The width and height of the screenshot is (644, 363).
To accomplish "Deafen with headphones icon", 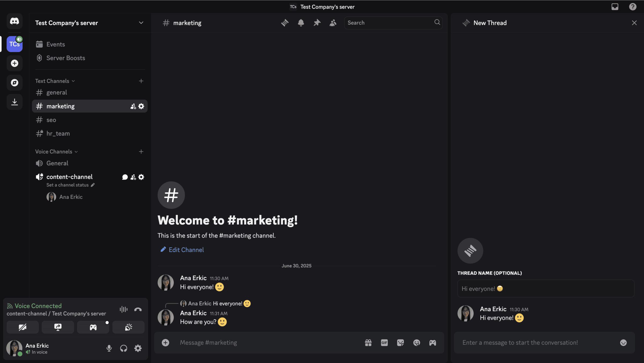I will pos(123,348).
